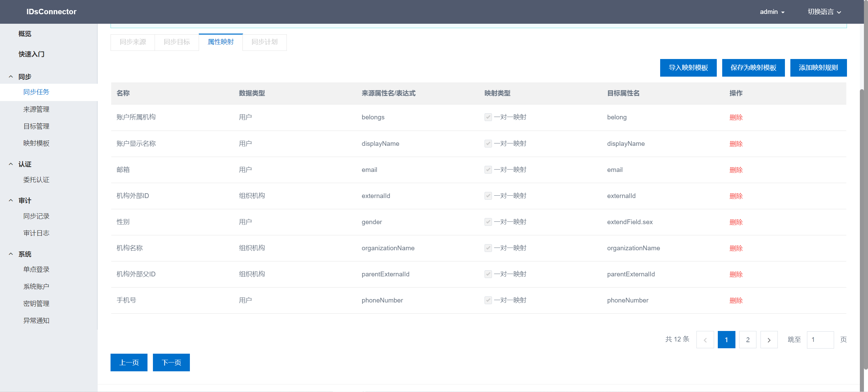
Task: Go to page 2 of results
Action: tap(748, 340)
